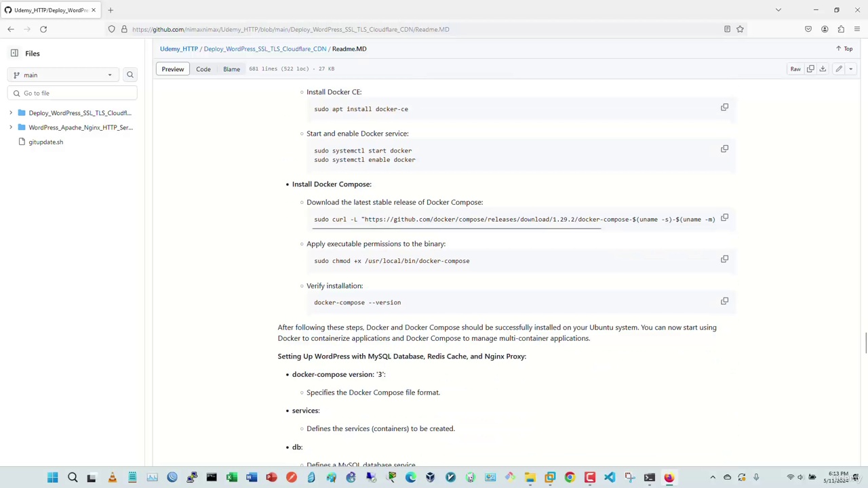Select the Udemy_HTTP/Deploy_WordPress tab
Viewport: 868px width, 488px height.
(50, 10)
